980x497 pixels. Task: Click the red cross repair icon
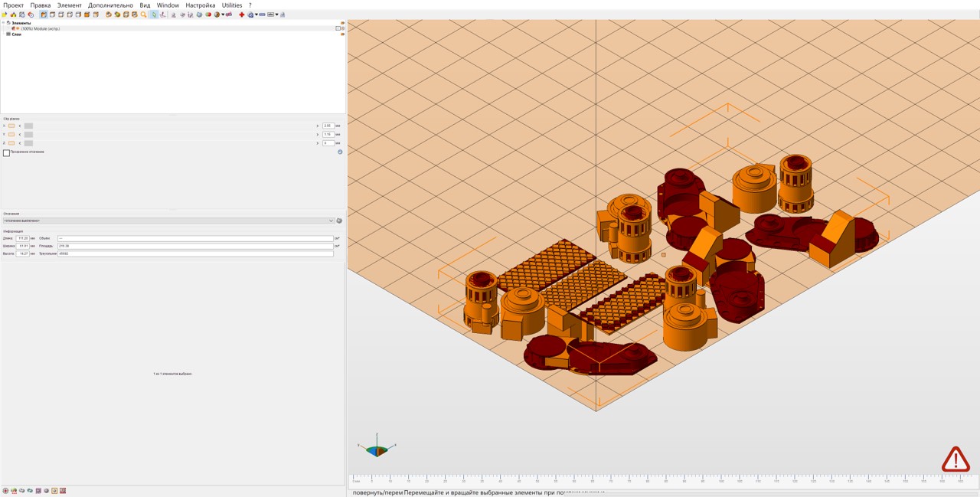(242, 15)
